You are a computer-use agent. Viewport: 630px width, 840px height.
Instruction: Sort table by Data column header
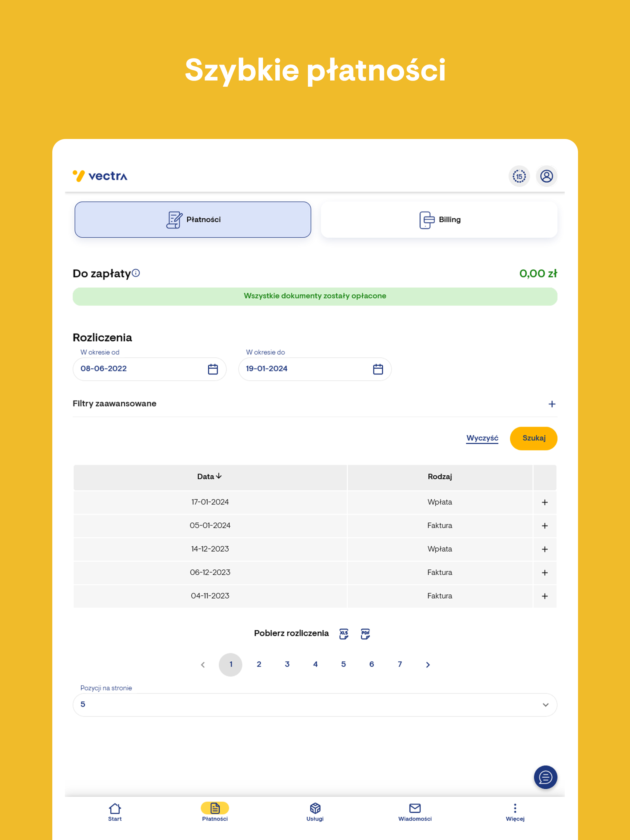[x=209, y=477]
